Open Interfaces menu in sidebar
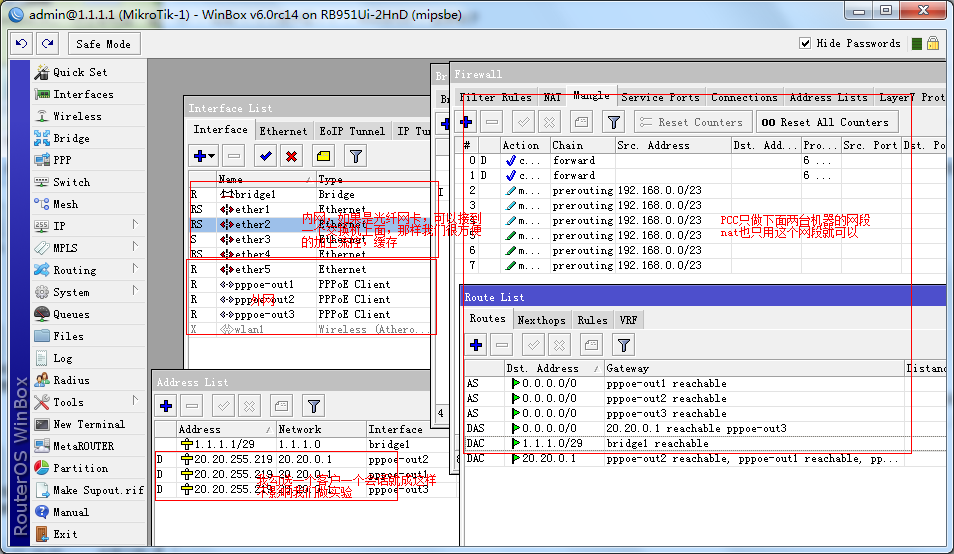The image size is (954, 554). (83, 94)
